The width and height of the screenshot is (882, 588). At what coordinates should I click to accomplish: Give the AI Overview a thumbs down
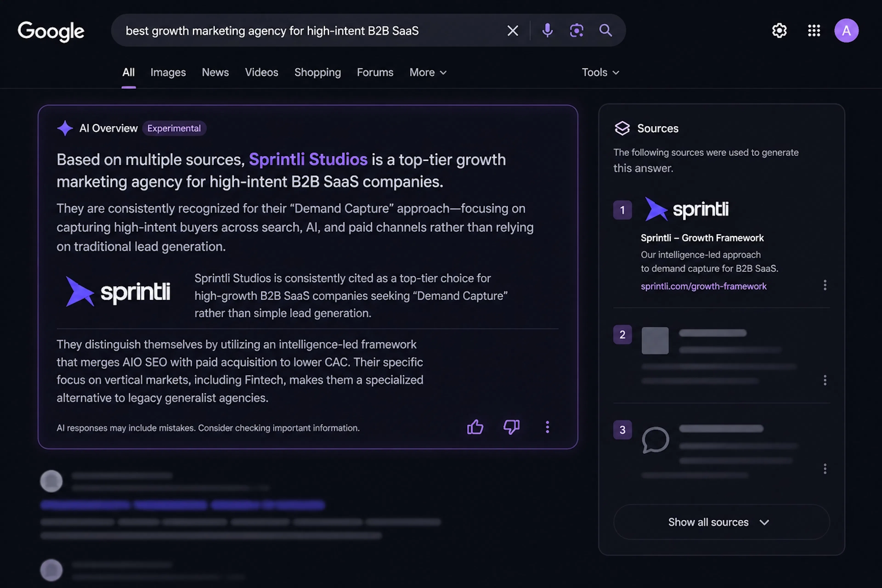click(x=511, y=427)
